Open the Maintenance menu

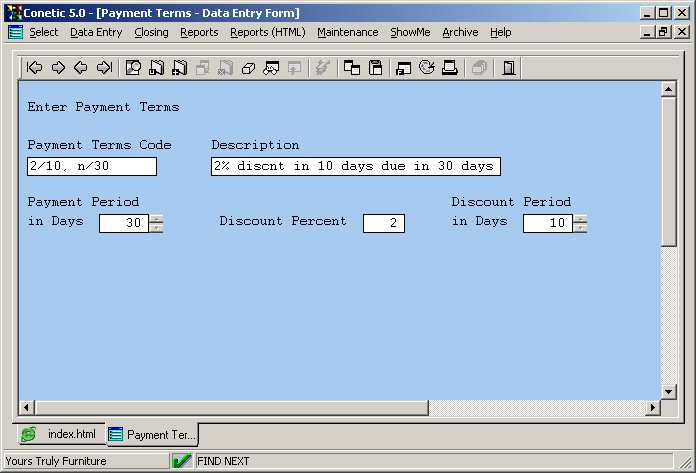point(347,32)
